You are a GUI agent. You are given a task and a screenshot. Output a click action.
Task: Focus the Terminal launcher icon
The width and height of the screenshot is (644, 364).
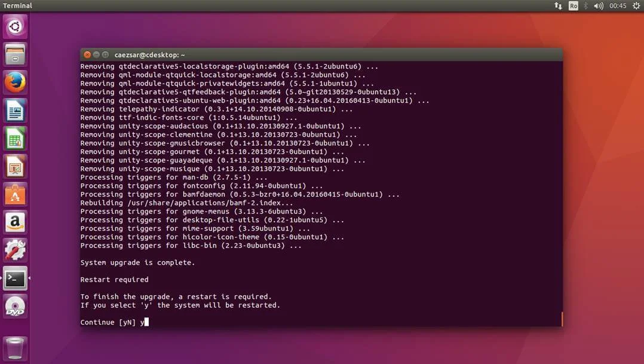(x=15, y=278)
